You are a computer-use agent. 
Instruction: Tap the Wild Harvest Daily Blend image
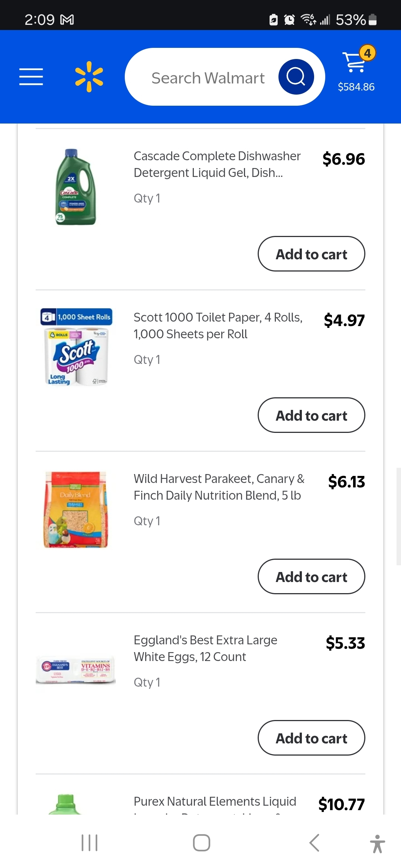pyautogui.click(x=76, y=510)
